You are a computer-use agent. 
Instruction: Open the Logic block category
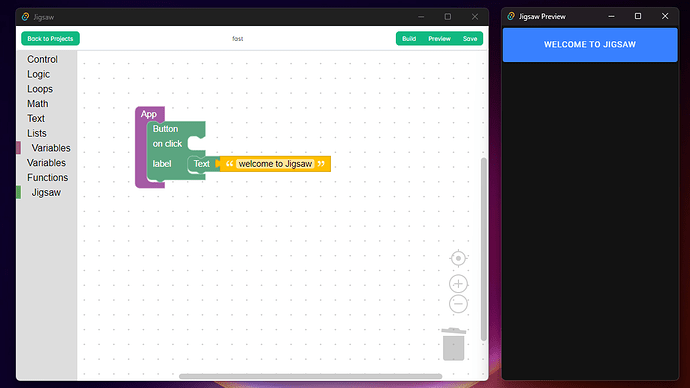(x=38, y=74)
